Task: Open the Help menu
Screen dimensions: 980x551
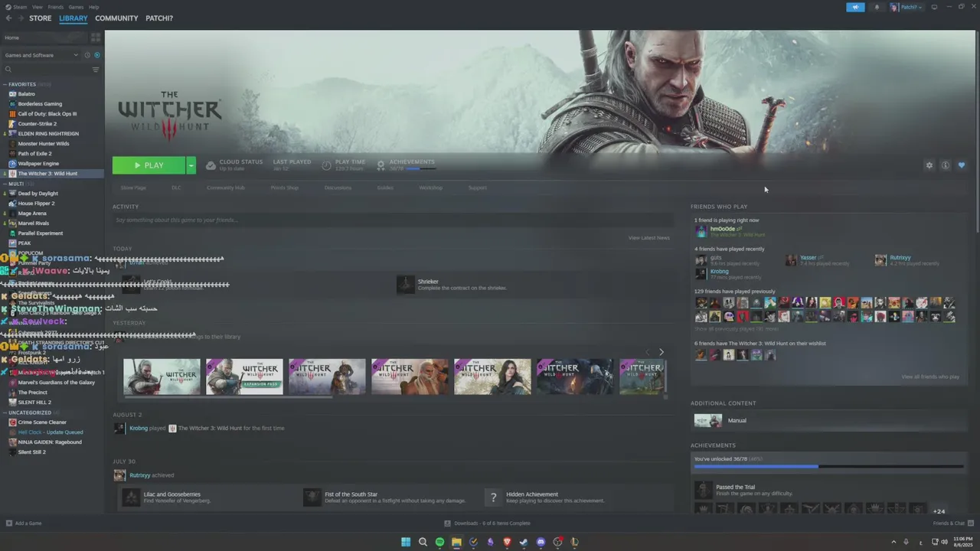Action: pyautogui.click(x=93, y=7)
